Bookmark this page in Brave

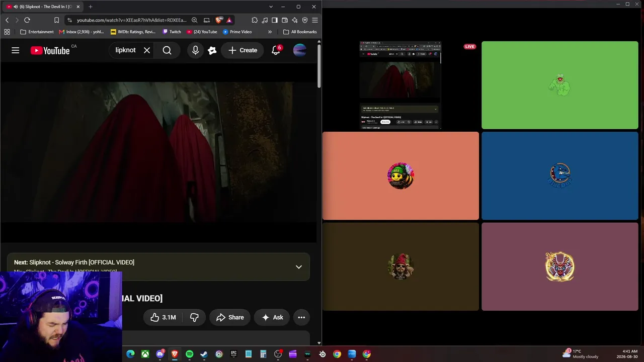click(56, 20)
